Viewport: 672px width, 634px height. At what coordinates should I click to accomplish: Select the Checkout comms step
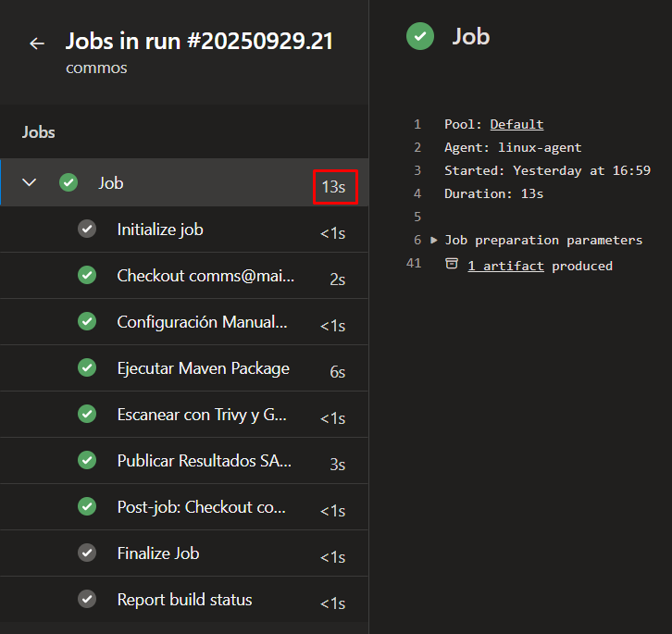pos(205,276)
